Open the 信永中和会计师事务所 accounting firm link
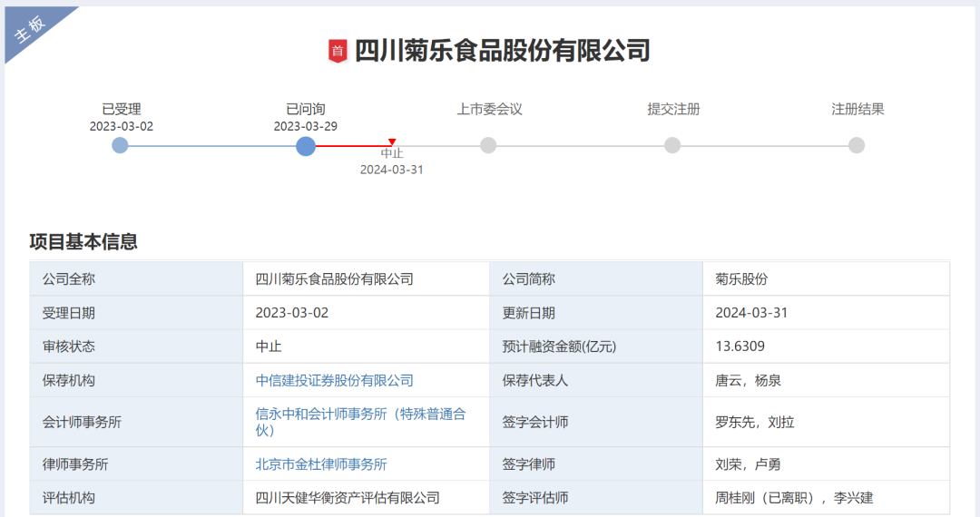Screen dimensions: 980x517 [360, 422]
